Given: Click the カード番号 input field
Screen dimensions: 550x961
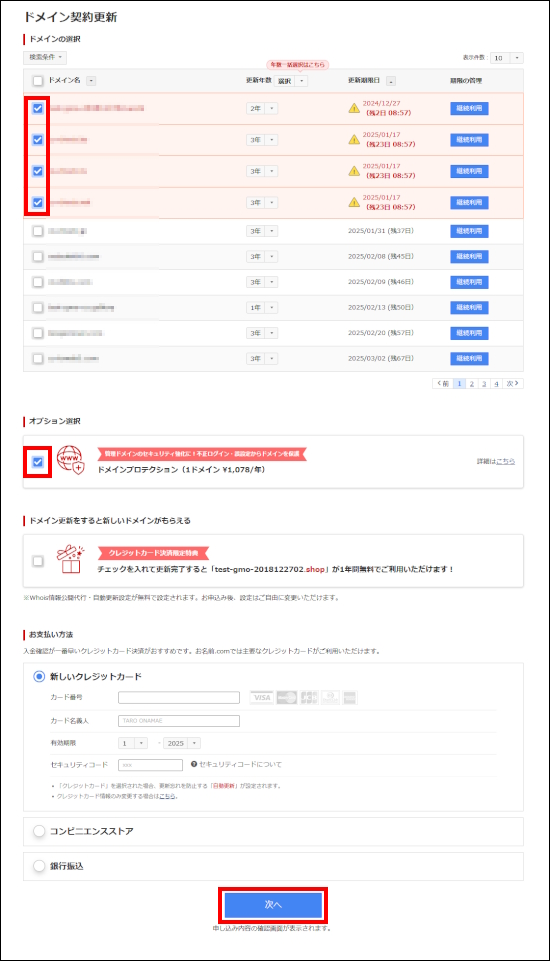Looking at the screenshot, I should point(179,697).
